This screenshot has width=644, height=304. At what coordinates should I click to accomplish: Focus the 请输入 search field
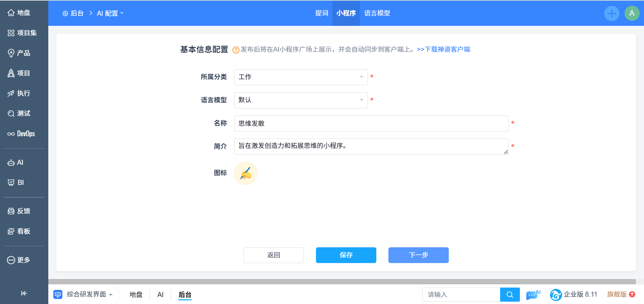pyautogui.click(x=461, y=295)
